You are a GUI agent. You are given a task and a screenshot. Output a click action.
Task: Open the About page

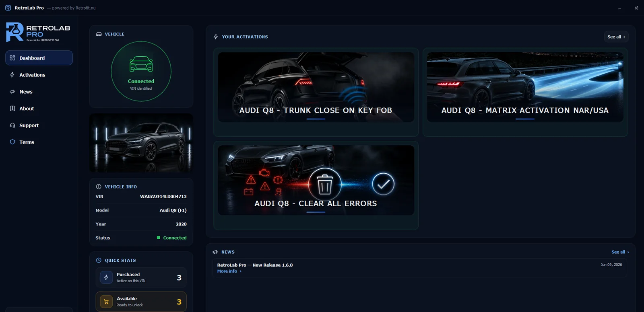pyautogui.click(x=39, y=109)
